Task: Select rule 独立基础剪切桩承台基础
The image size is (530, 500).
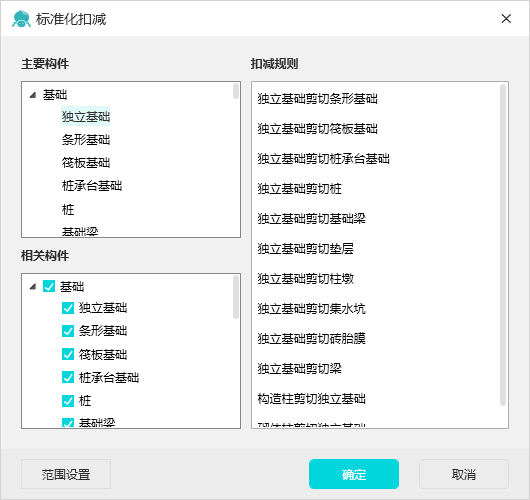Action: pyautogui.click(x=323, y=159)
